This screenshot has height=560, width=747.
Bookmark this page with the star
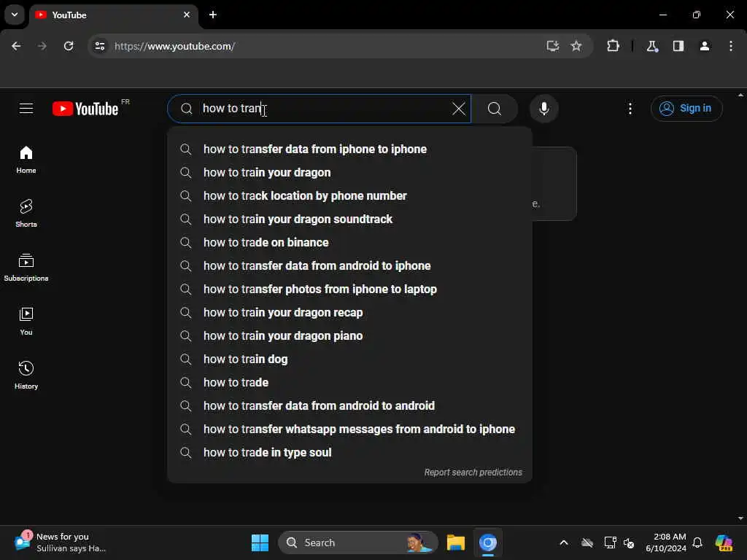coord(576,46)
